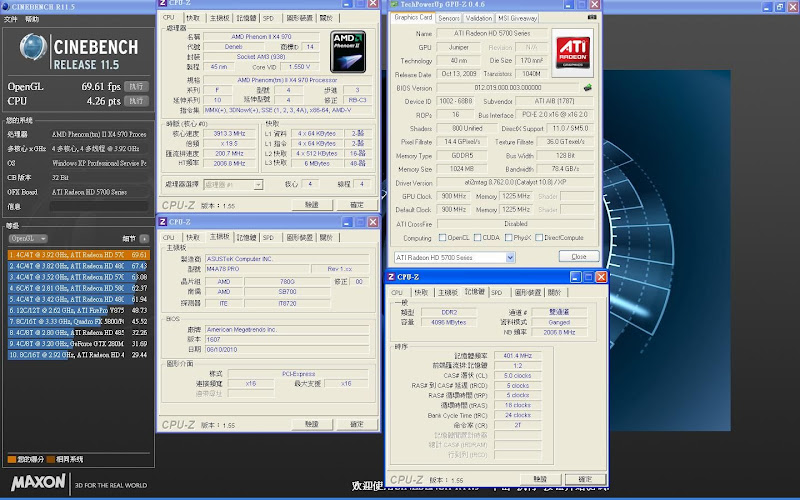Click the Cinebench sphere logo
The width and height of the screenshot is (800, 500).
click(34, 47)
